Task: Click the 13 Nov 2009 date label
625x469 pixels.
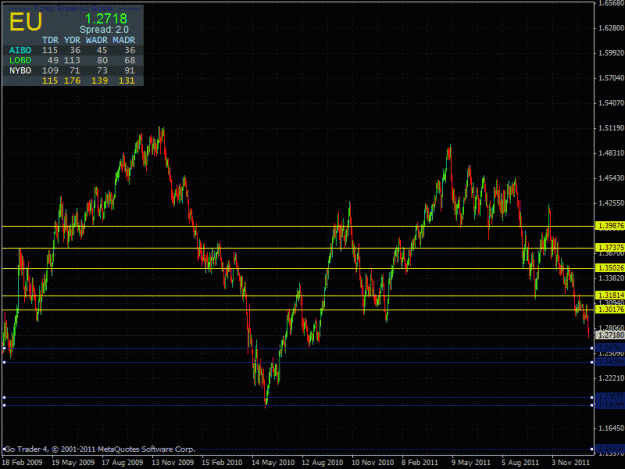Action: [x=173, y=463]
